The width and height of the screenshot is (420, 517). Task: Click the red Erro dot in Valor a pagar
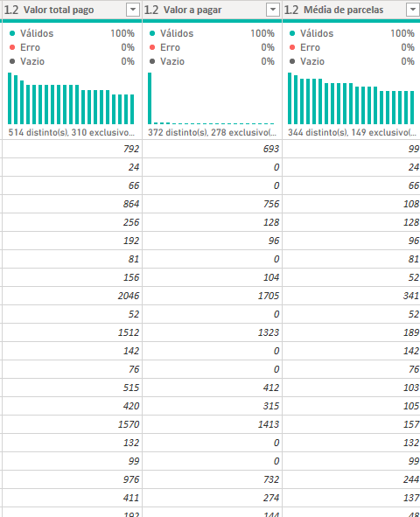[152, 47]
